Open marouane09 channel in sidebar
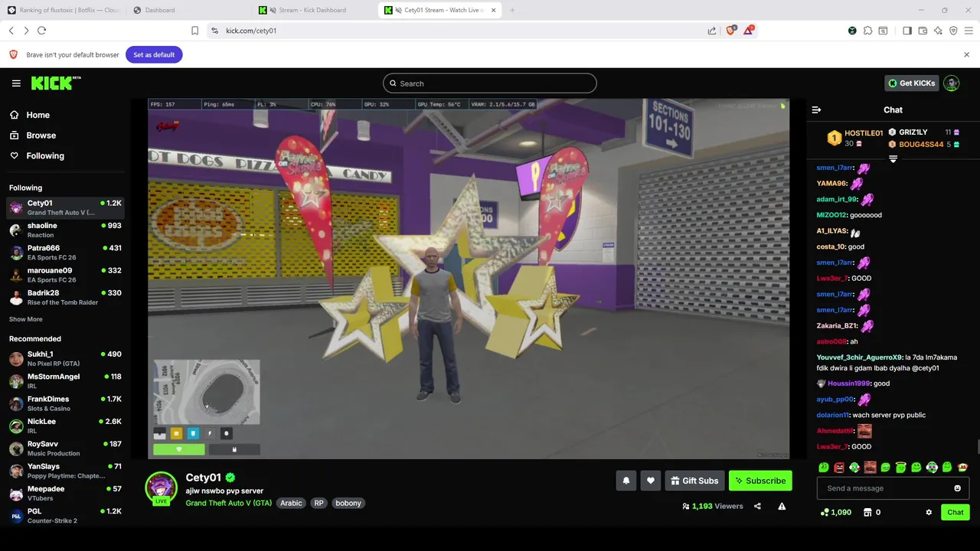The height and width of the screenshot is (551, 980). click(65, 275)
